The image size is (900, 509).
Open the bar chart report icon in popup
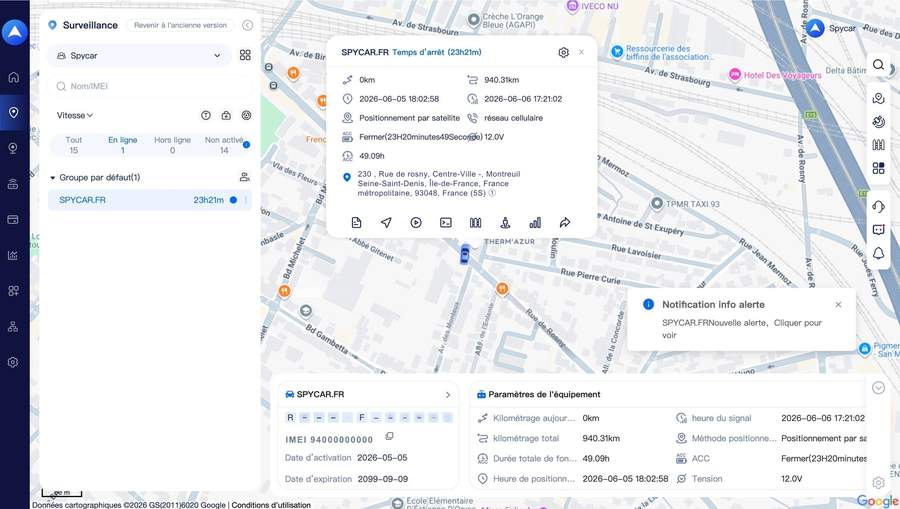pos(535,223)
